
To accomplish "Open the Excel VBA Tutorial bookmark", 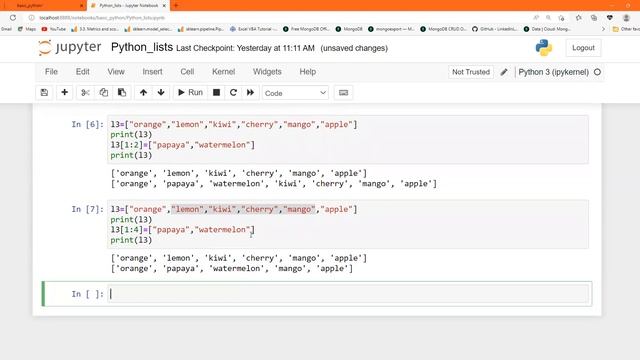I will (x=253, y=29).
